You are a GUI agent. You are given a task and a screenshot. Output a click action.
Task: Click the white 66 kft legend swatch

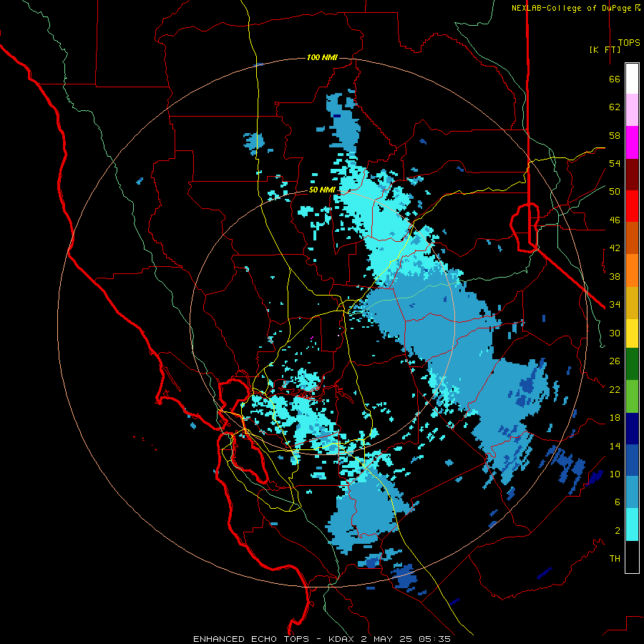click(632, 79)
